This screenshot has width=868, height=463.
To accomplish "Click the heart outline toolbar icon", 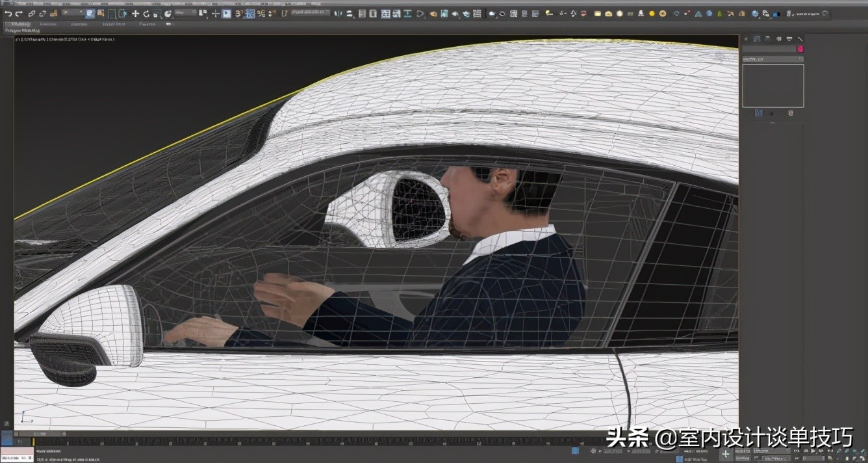I will coord(676,14).
